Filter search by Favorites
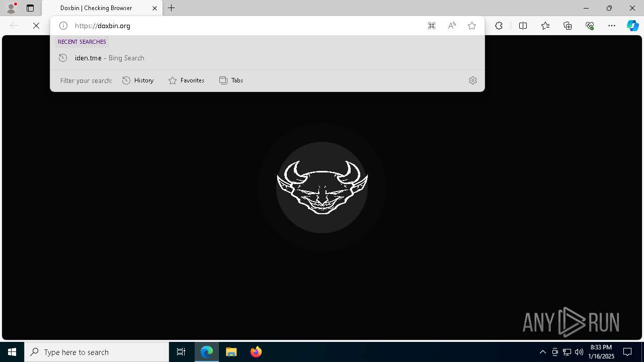 [186, 80]
